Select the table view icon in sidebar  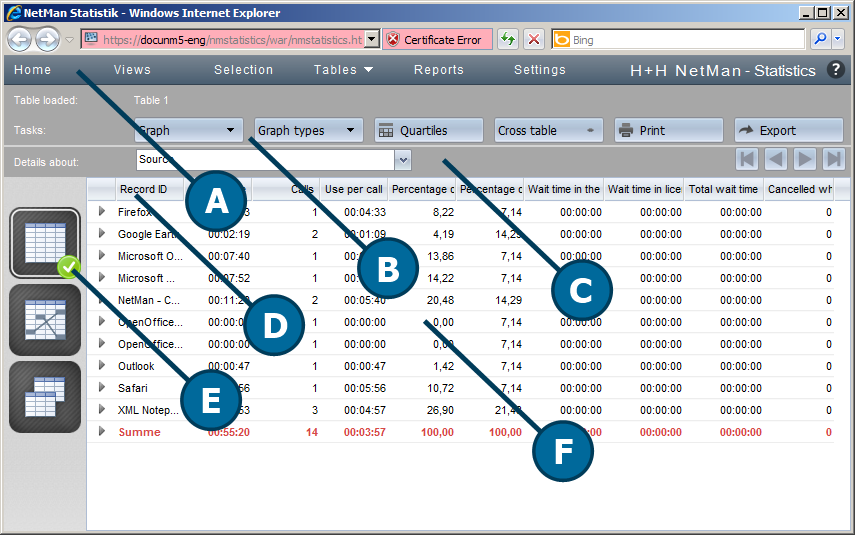tap(44, 242)
